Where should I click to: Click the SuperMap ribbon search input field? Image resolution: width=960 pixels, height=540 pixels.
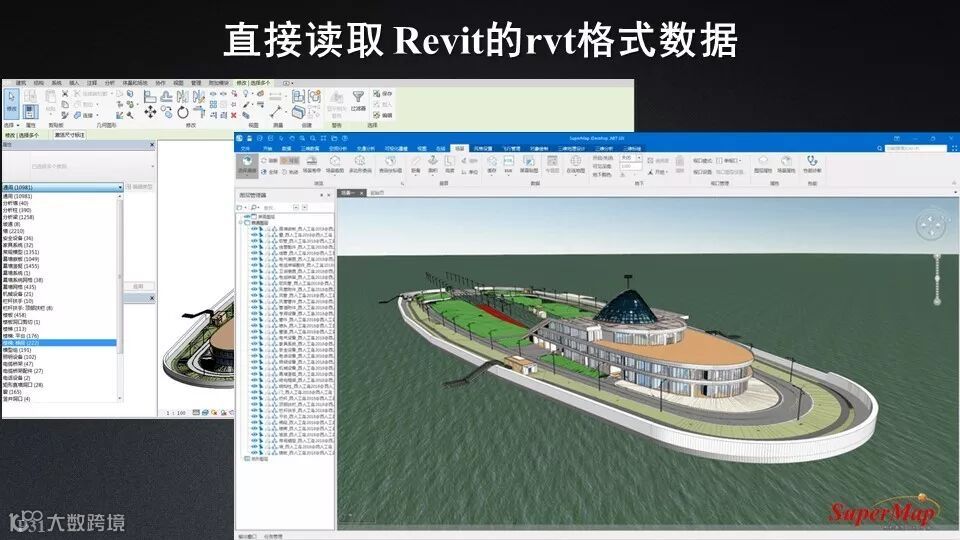tap(916, 148)
